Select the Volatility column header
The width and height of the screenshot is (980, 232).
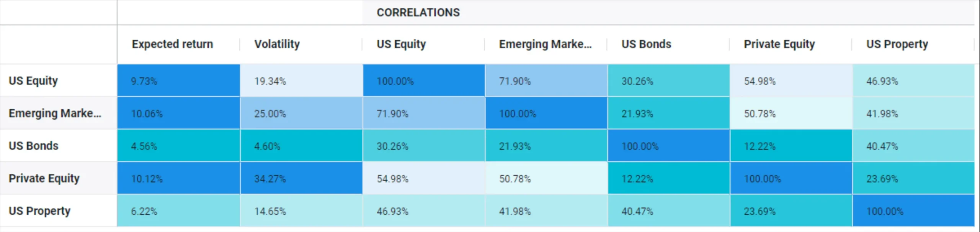(277, 44)
